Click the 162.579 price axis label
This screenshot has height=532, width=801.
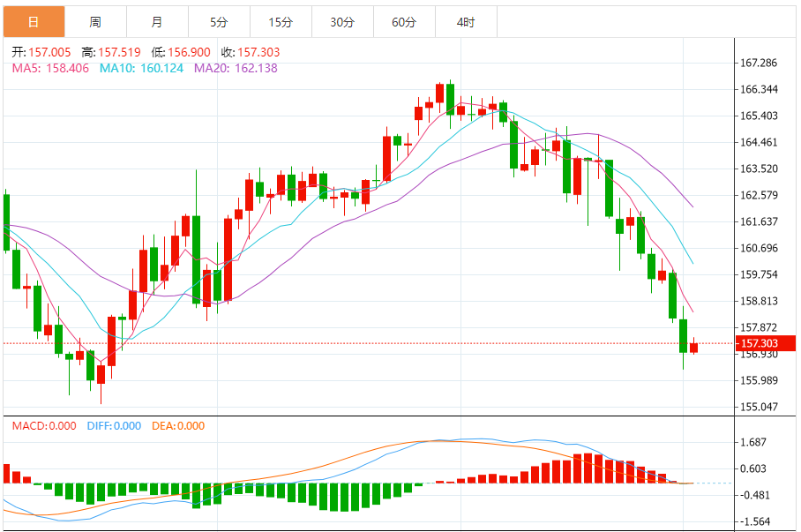(x=760, y=195)
